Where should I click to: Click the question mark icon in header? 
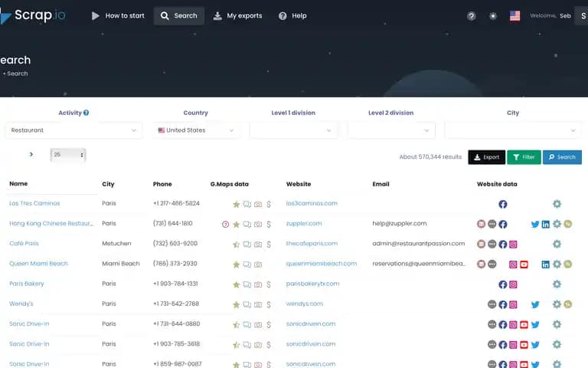tap(472, 16)
